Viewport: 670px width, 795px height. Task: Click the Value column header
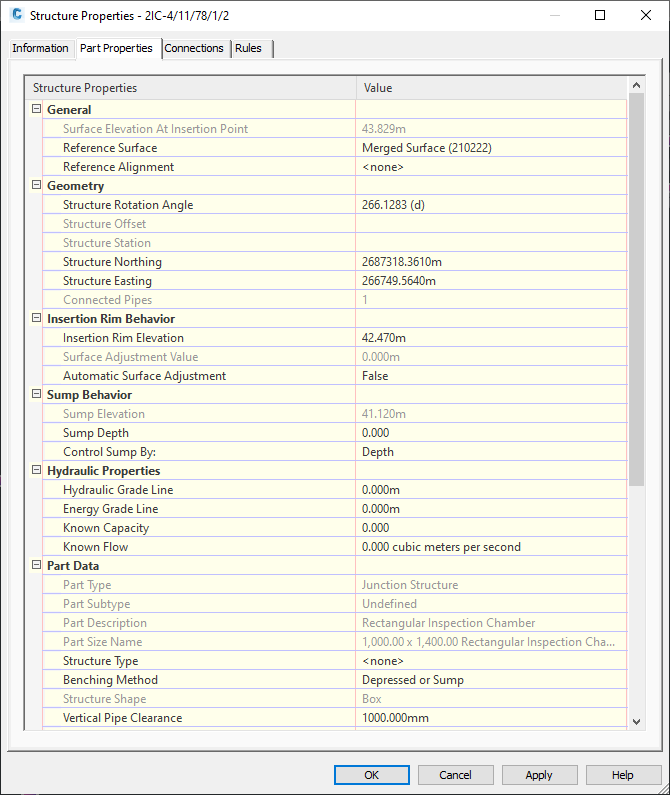pos(492,88)
